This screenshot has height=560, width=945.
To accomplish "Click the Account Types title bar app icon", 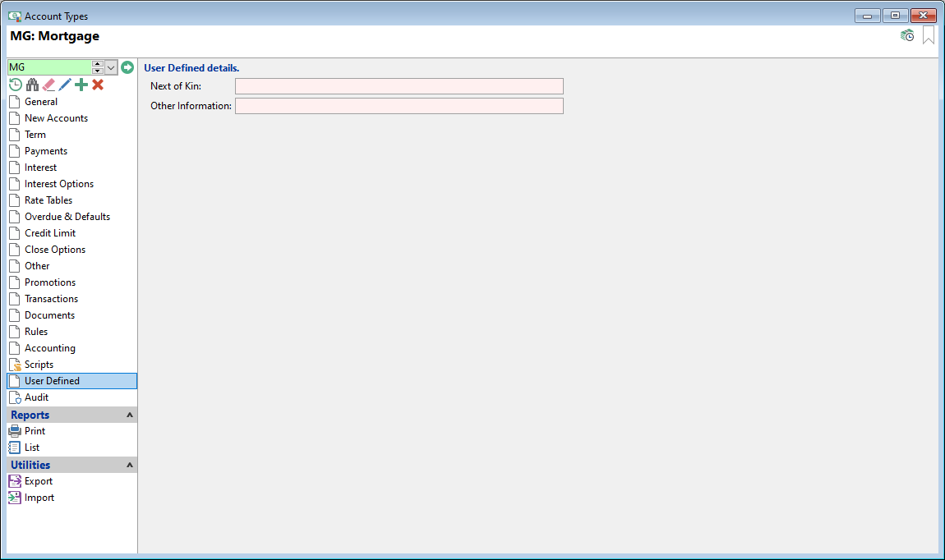I will (15, 16).
